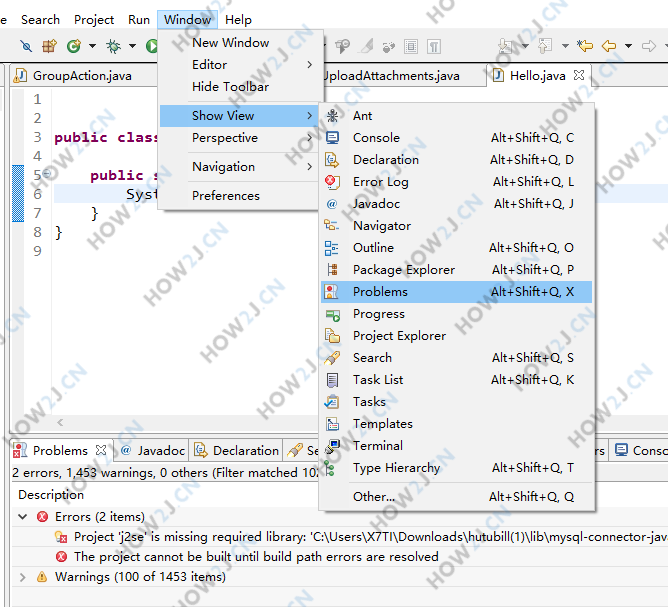Switch to the Console bottom tab
The width and height of the screenshot is (668, 607).
(641, 451)
